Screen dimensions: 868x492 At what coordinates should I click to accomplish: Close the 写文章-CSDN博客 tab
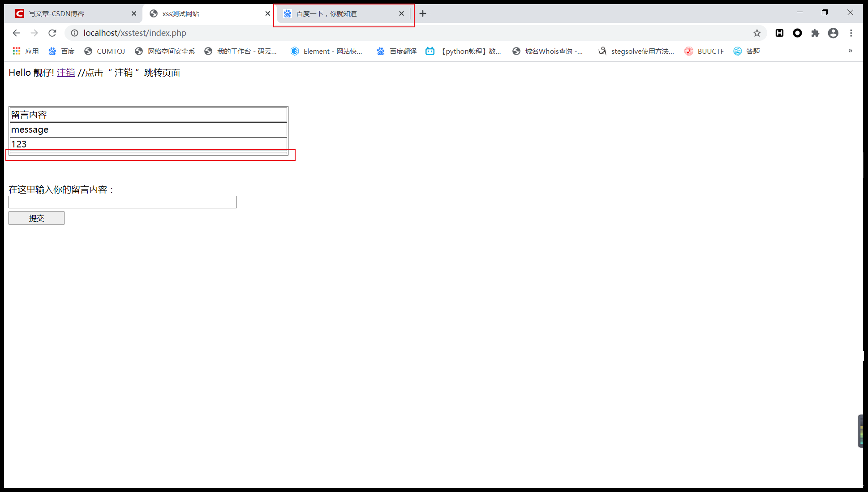pyautogui.click(x=134, y=13)
